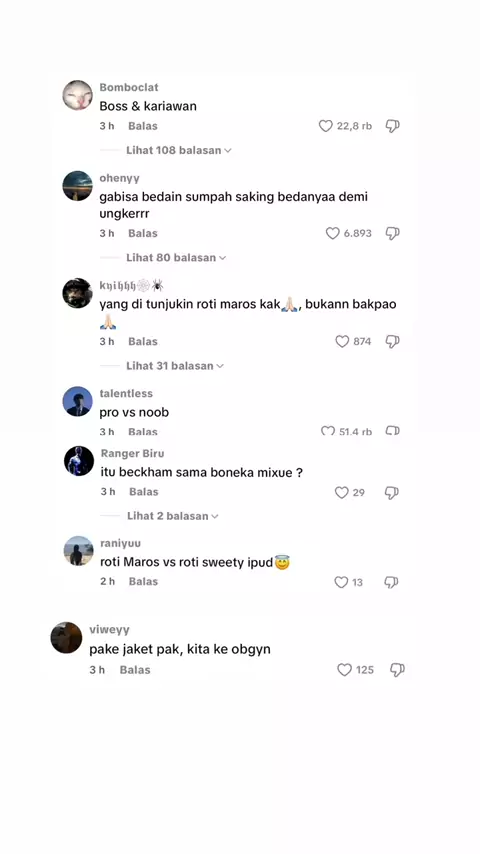480x854 pixels.
Task: Like viweyy's obgyn comment
Action: coord(344,670)
